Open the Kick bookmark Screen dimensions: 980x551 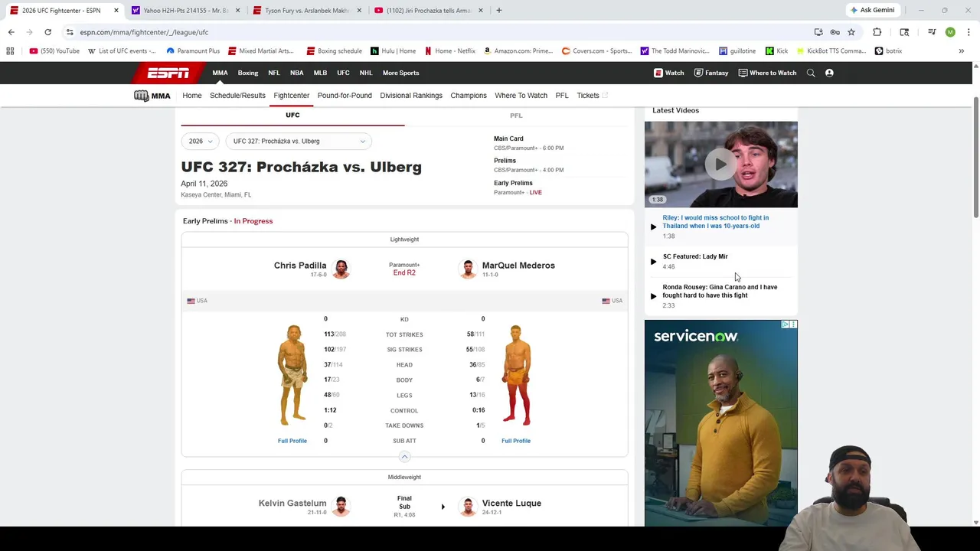click(777, 51)
